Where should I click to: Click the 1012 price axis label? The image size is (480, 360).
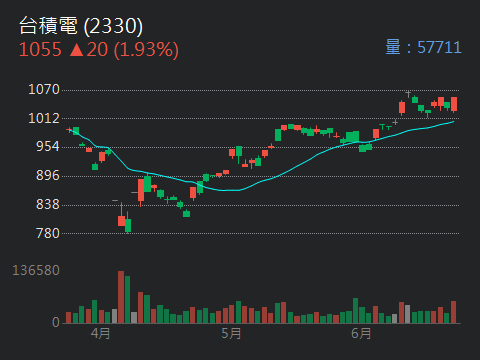tap(44, 118)
